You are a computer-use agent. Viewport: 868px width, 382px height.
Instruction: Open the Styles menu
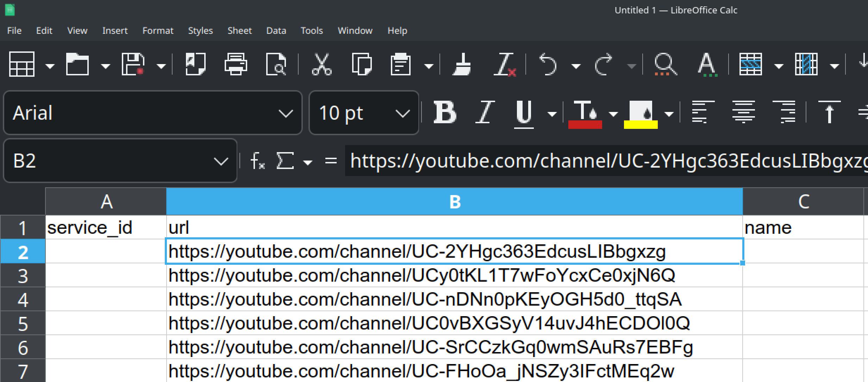[200, 31]
